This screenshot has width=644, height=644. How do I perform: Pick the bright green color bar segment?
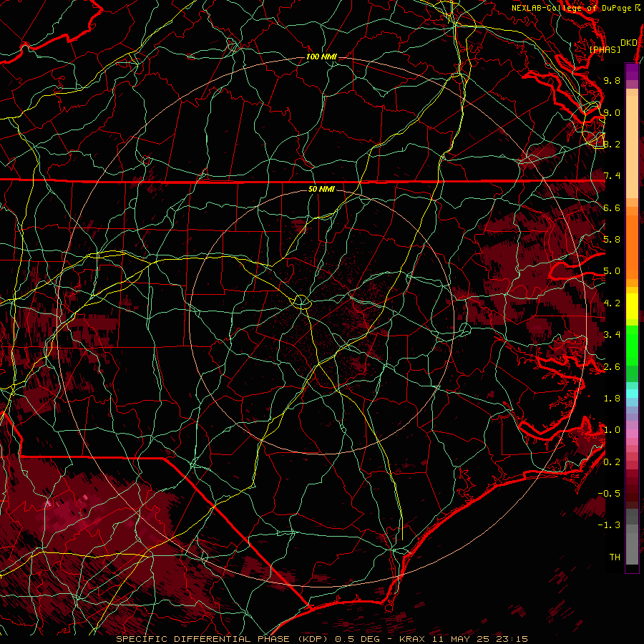tap(632, 345)
